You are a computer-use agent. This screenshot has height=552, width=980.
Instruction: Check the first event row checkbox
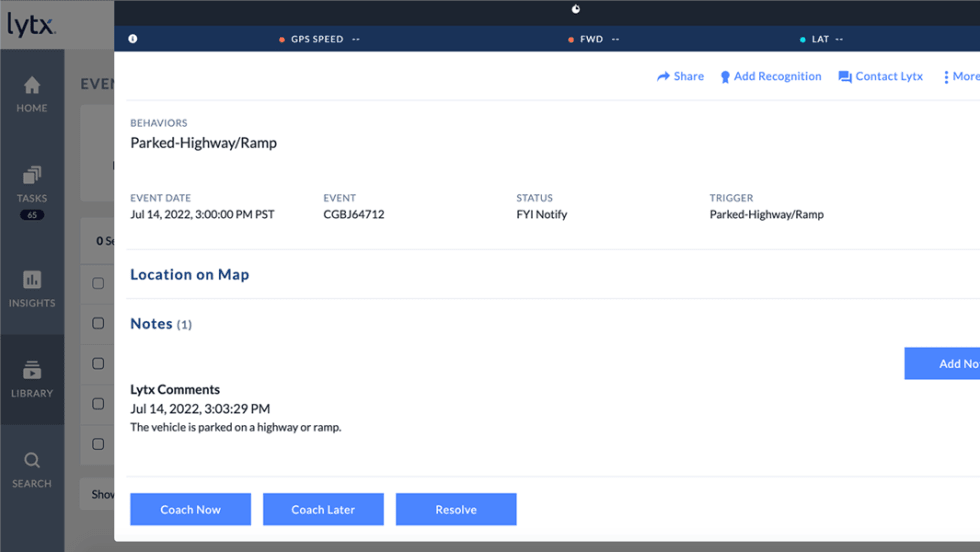[98, 284]
